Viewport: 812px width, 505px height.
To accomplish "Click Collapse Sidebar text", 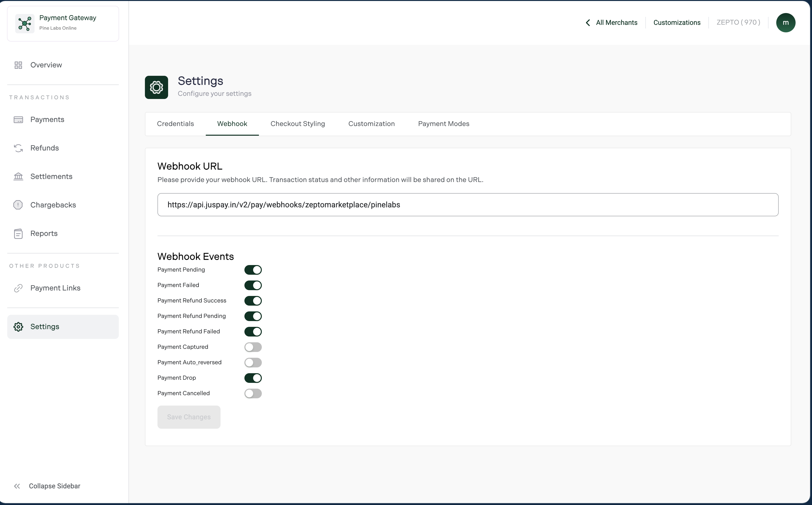I will (55, 486).
